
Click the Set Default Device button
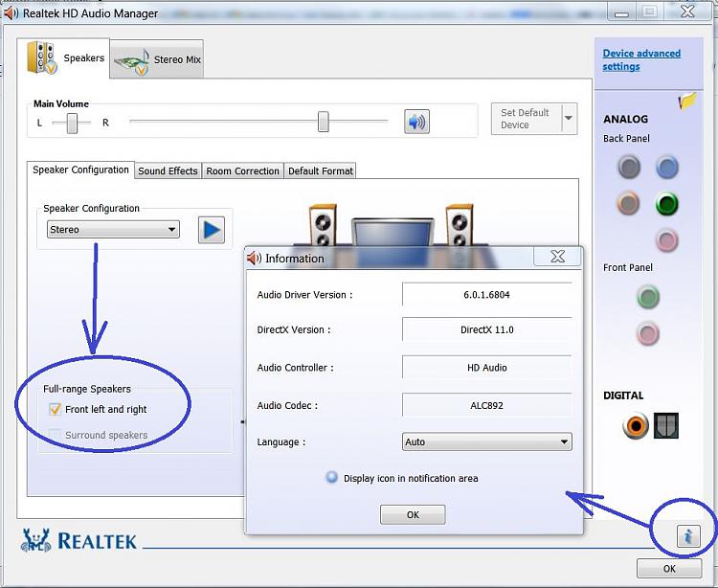pos(527,119)
